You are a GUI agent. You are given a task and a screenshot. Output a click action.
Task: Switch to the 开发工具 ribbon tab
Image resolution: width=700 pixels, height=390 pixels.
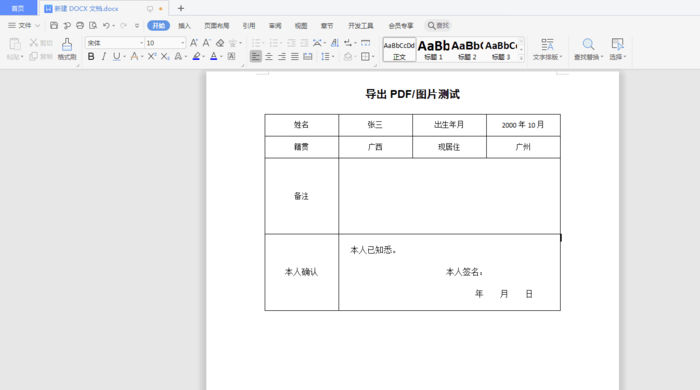(361, 25)
